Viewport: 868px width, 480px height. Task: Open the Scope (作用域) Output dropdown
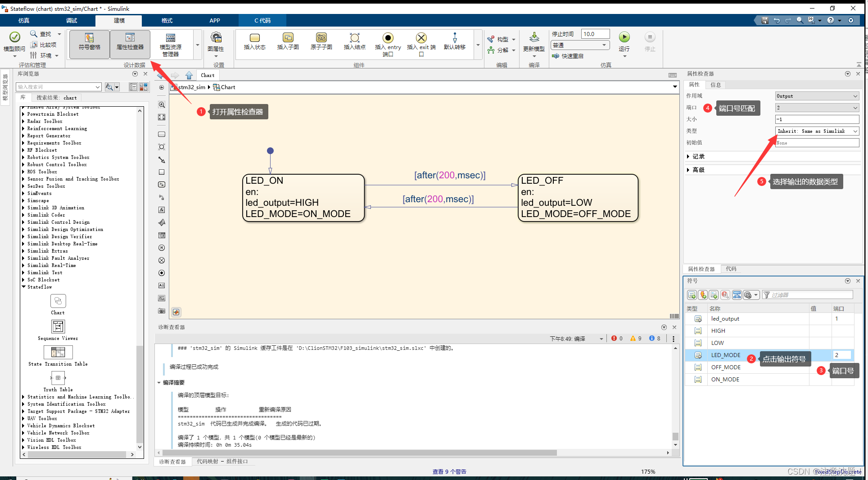pos(817,96)
